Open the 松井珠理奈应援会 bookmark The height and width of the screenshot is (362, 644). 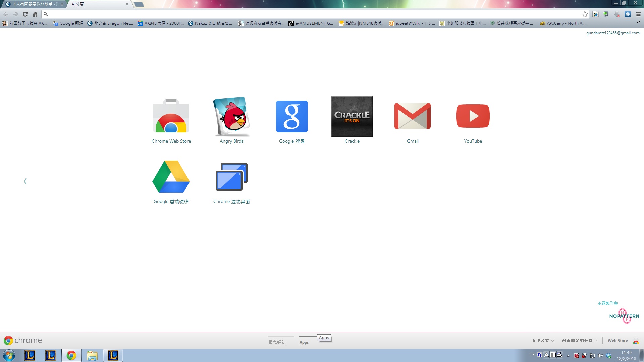pos(512,23)
